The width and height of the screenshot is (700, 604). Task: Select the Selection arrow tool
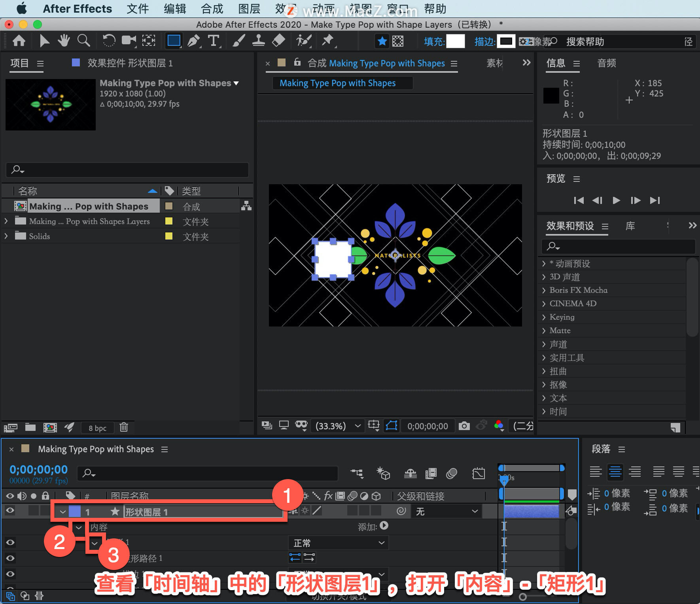(44, 41)
